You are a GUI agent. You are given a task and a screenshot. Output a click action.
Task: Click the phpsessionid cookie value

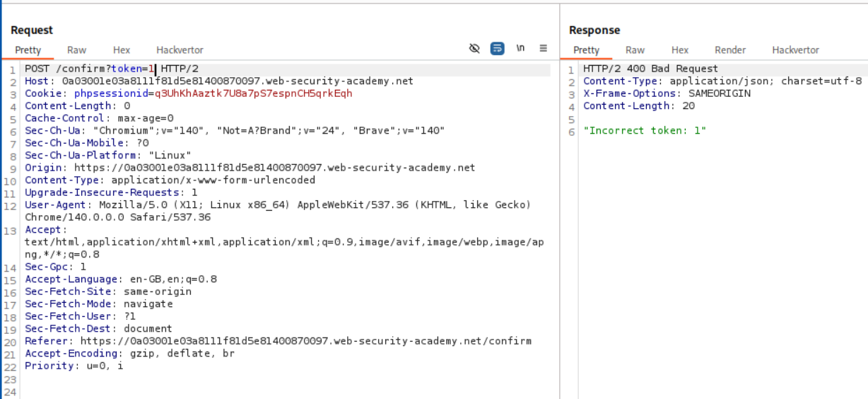(x=252, y=93)
